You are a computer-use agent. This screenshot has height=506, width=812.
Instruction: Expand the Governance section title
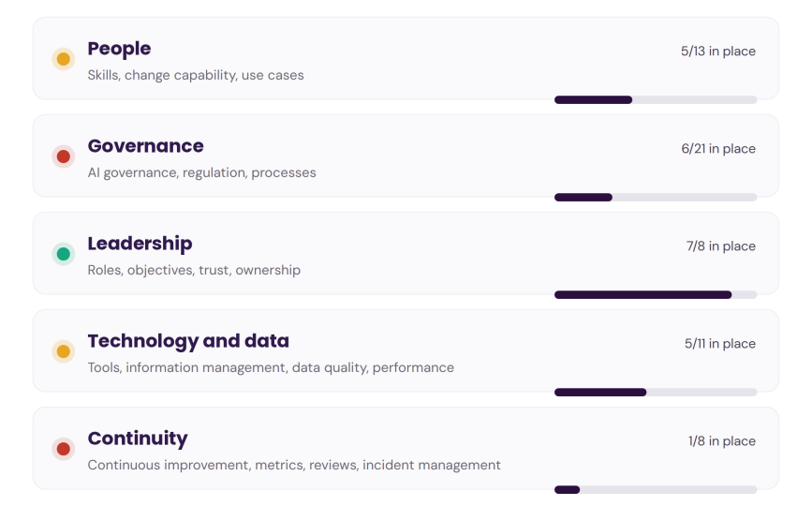click(x=145, y=146)
